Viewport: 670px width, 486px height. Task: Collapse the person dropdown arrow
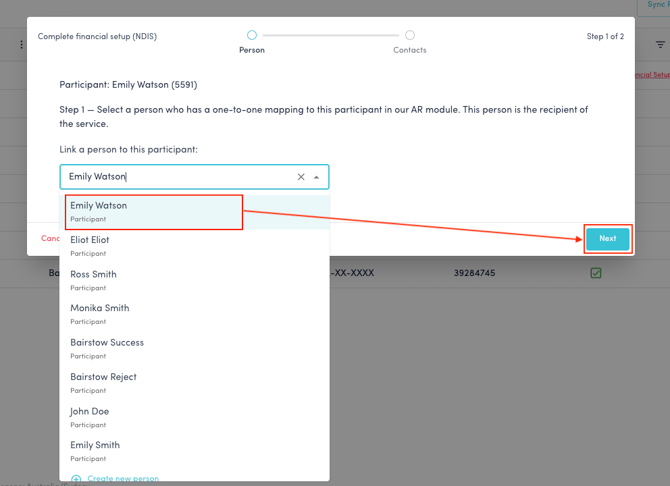(x=316, y=177)
